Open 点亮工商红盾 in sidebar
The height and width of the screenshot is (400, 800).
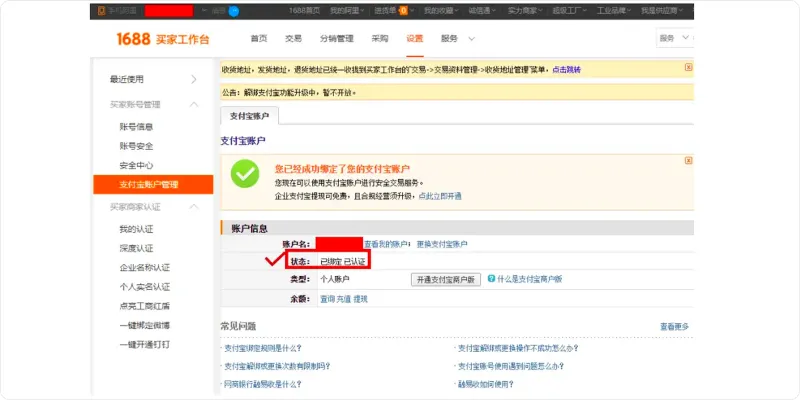click(x=144, y=306)
